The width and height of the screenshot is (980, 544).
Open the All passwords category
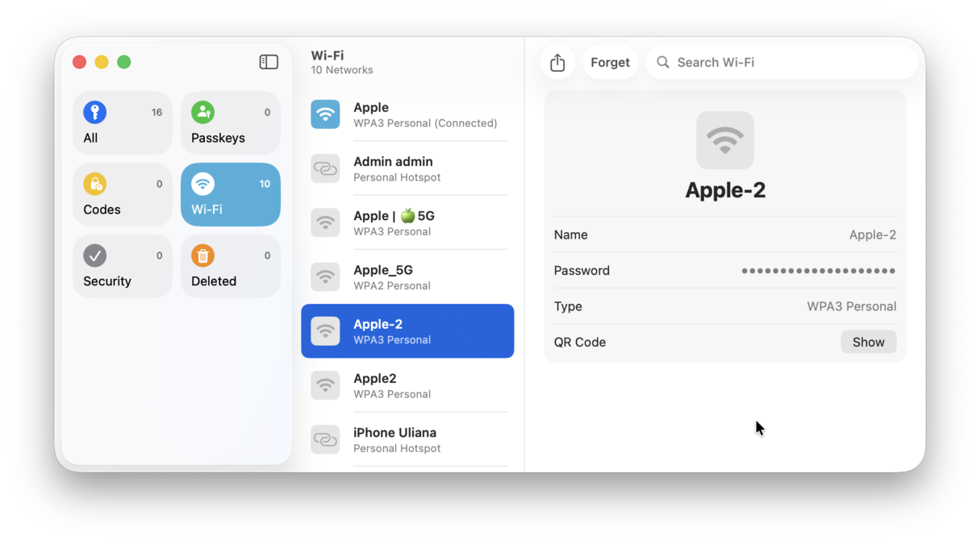(x=123, y=123)
